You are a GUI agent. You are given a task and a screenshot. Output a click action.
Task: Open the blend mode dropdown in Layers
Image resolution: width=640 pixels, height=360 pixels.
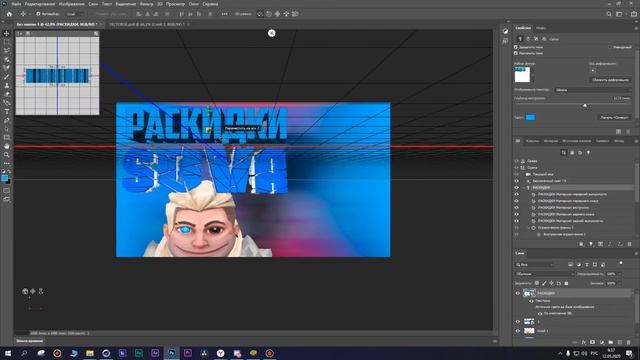tap(544, 274)
